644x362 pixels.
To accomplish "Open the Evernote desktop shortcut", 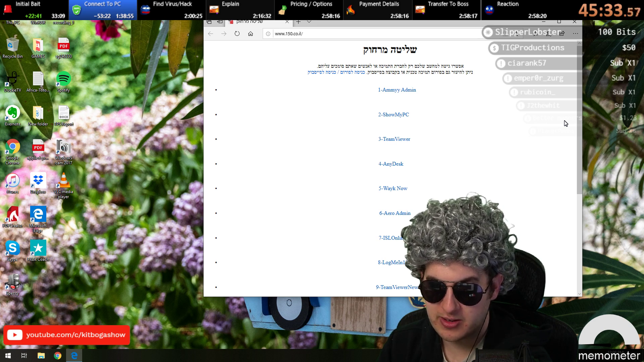I will 12,115.
